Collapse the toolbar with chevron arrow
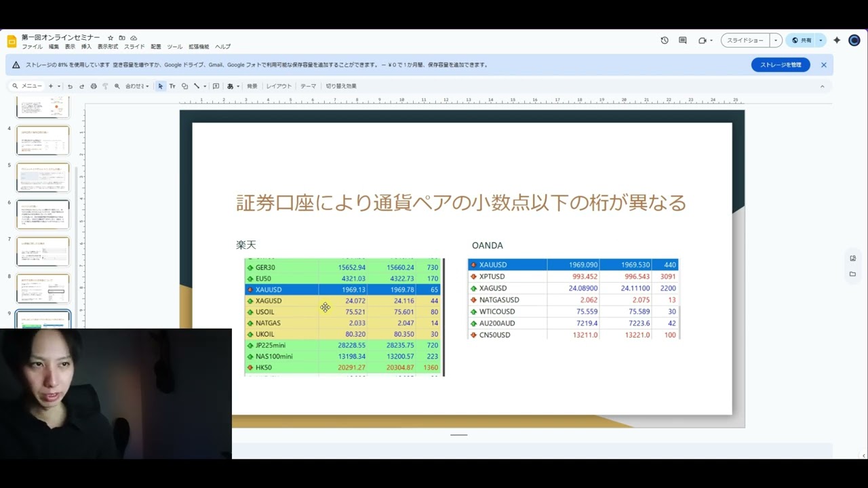868x488 pixels. click(x=823, y=86)
